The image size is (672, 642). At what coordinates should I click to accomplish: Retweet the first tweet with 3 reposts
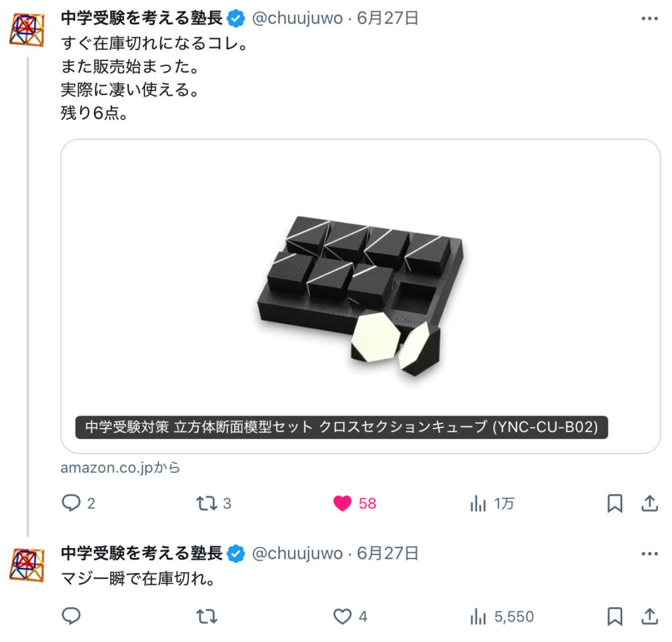click(213, 503)
